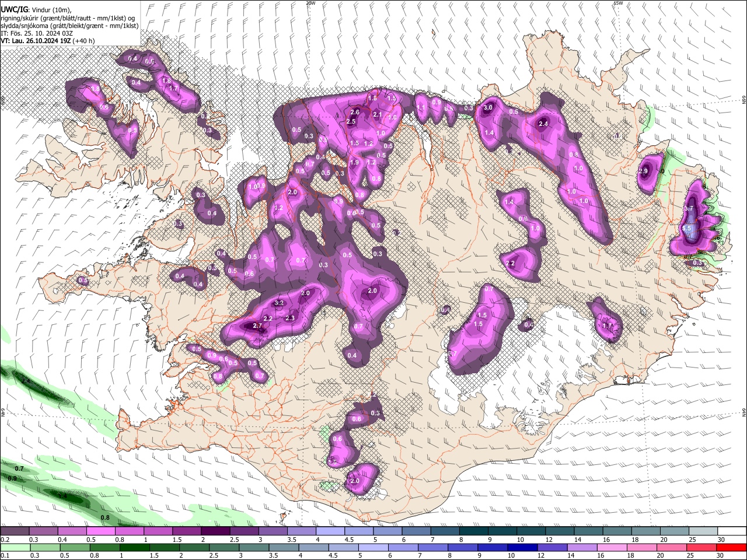Viewport: 747px width, 560px height.
Task: Pick the dark blue 10 rain scale swatch
Action: tap(523, 547)
